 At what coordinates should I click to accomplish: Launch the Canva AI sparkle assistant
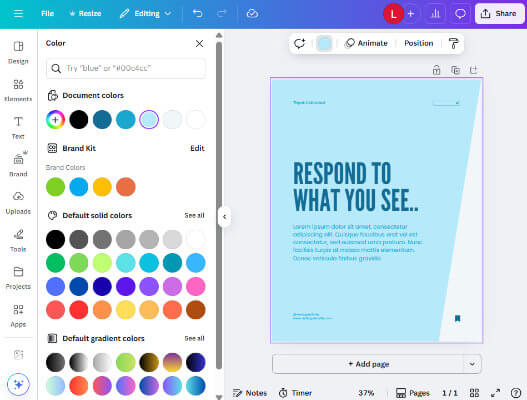[x=18, y=384]
